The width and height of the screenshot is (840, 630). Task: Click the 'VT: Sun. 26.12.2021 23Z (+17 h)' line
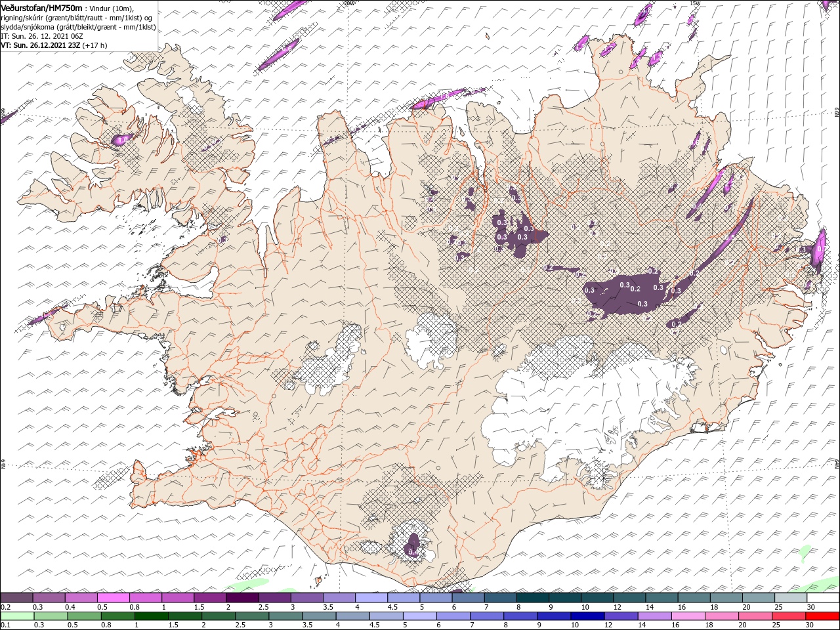54,45
